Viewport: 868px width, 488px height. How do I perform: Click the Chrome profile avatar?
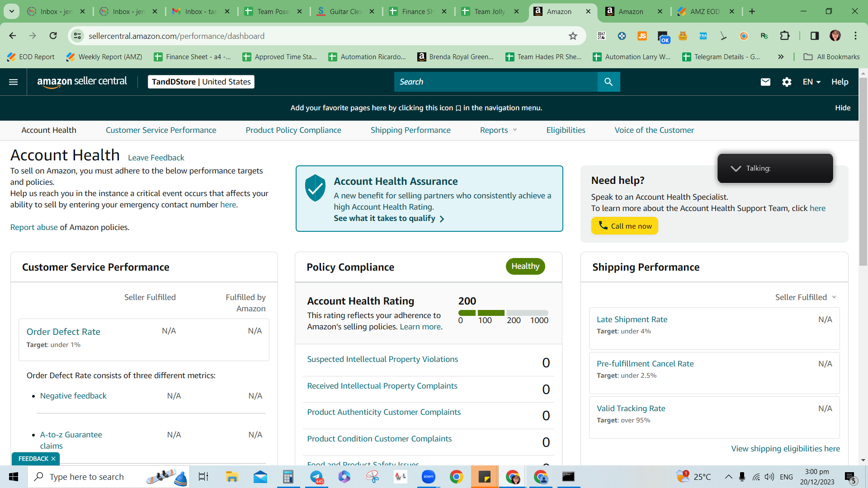835,36
